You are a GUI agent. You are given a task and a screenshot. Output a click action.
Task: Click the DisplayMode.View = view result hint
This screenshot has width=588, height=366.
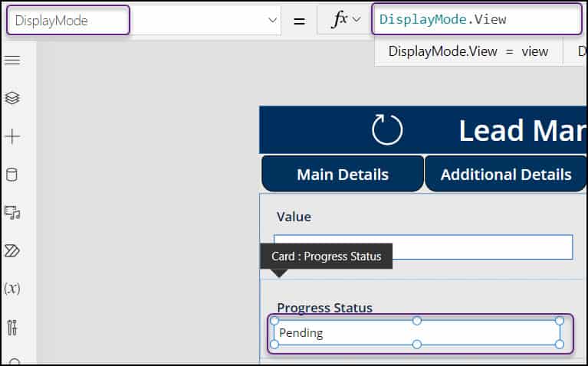click(x=468, y=51)
